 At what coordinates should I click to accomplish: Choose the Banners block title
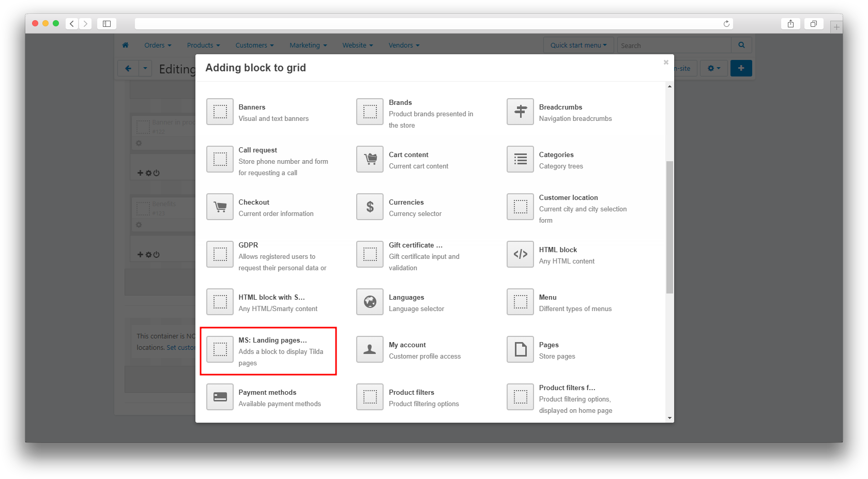point(252,107)
